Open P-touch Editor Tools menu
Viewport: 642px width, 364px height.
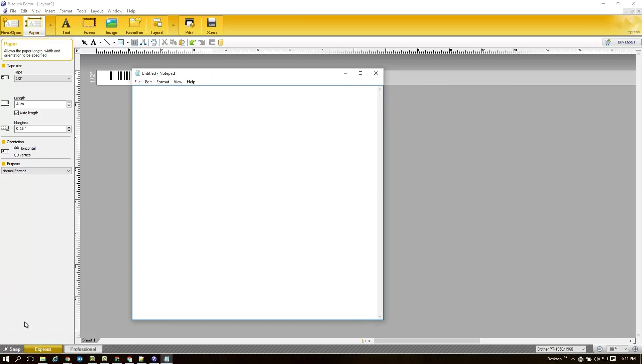click(81, 11)
